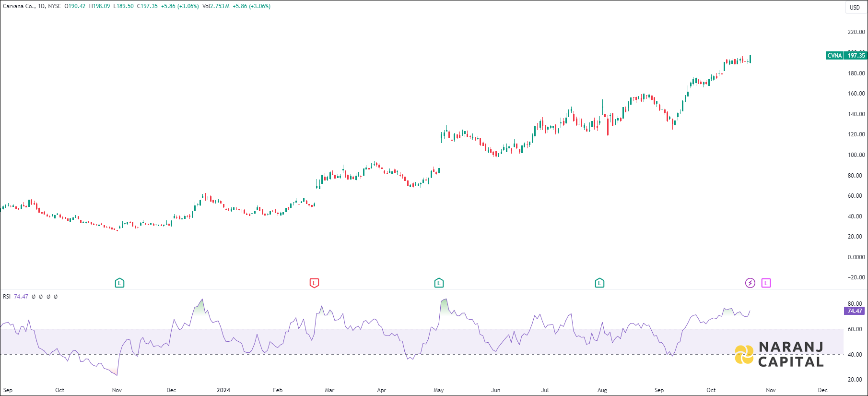Click the RSI value 74.47 in legend
Image resolution: width=868 pixels, height=396 pixels.
click(x=21, y=297)
